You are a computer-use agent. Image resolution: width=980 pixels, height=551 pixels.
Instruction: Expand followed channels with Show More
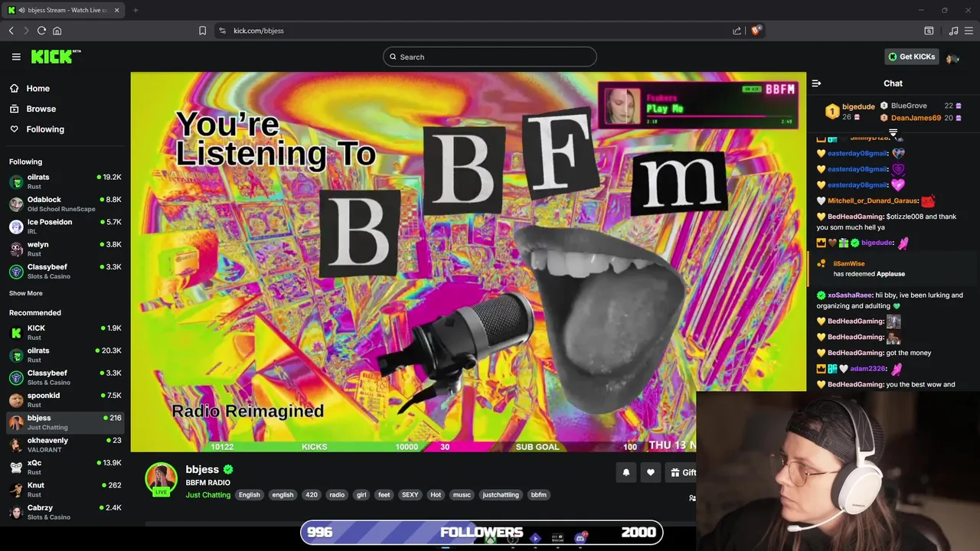point(26,293)
